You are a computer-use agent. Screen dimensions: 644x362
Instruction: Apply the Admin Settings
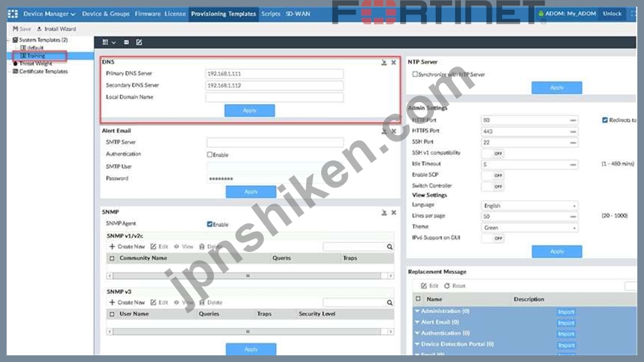coord(557,251)
